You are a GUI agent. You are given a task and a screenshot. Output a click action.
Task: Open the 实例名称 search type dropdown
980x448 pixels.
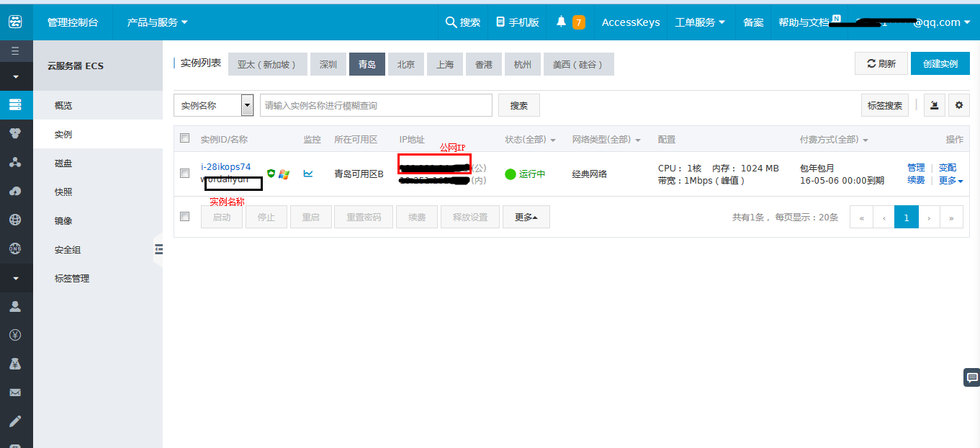pos(247,105)
